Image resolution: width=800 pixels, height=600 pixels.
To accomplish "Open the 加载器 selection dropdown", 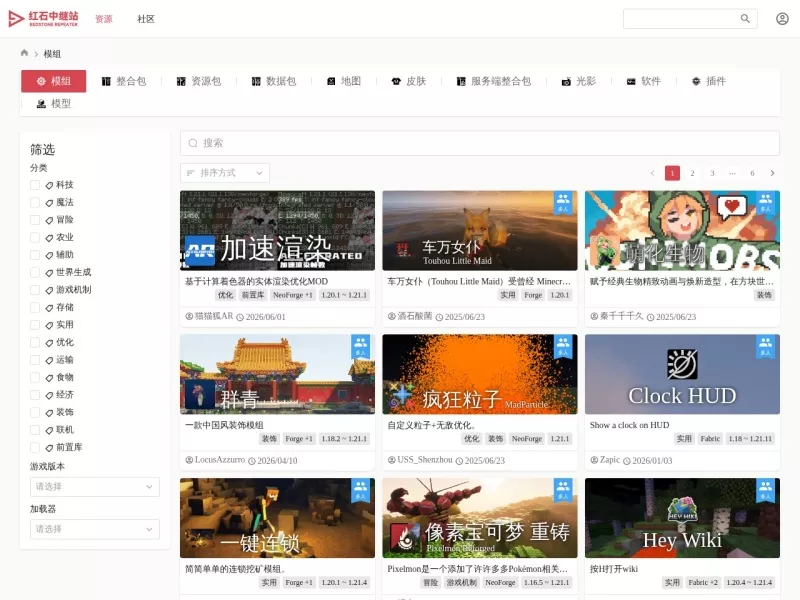I will [94, 529].
